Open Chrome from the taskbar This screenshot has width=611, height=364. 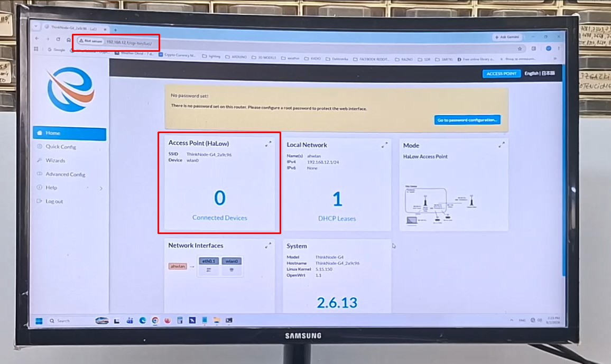pos(155,320)
